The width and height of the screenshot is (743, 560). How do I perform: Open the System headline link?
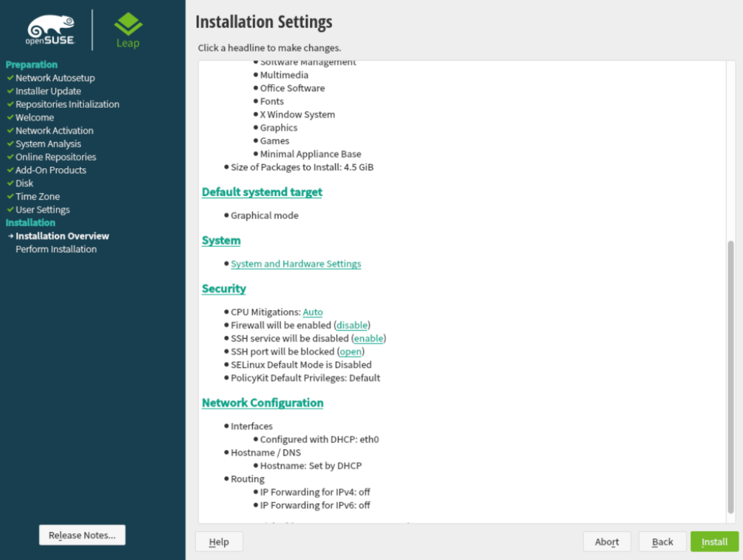[221, 241]
